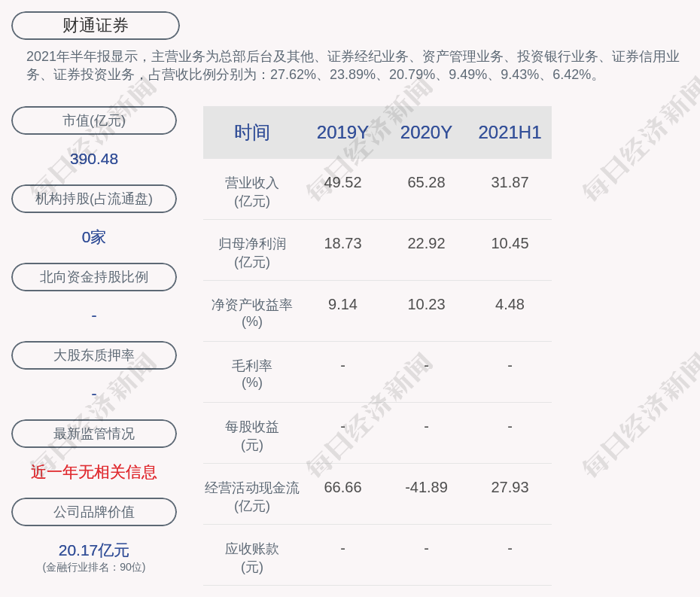700x597 pixels.
Task: Choose the 2021H1 column header
Action: [510, 132]
